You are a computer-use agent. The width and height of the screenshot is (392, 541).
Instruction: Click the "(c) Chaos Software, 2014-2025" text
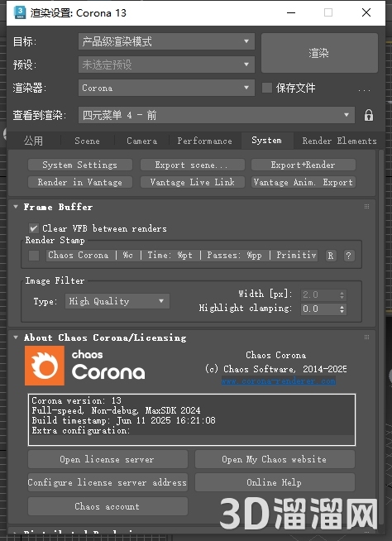pyautogui.click(x=275, y=369)
